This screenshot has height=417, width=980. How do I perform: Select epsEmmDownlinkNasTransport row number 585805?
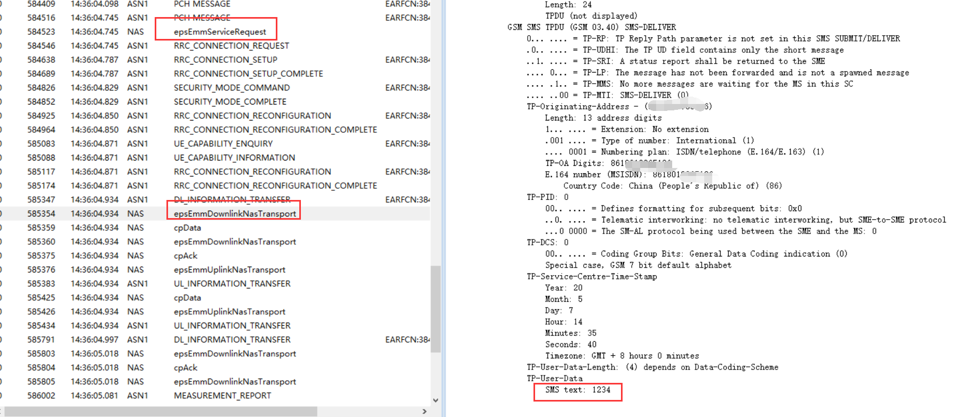tap(215, 381)
